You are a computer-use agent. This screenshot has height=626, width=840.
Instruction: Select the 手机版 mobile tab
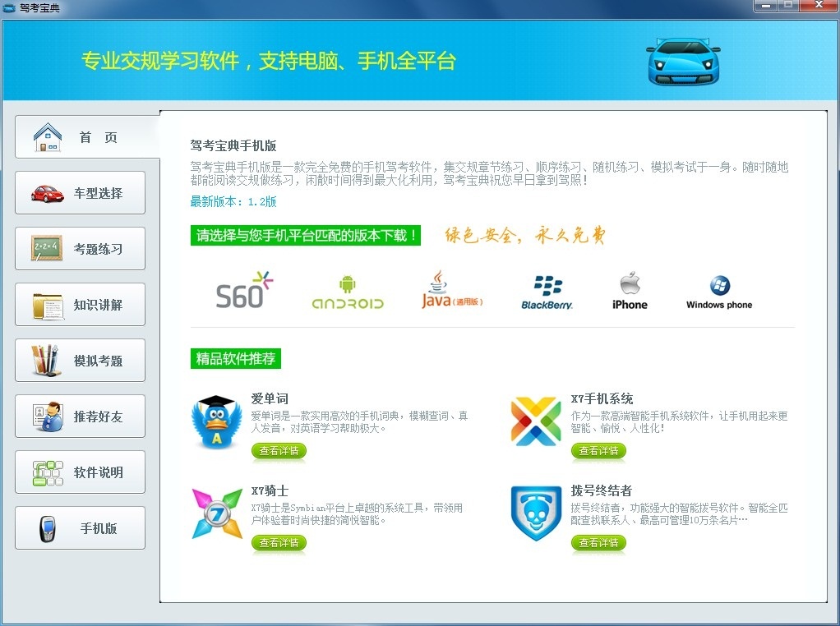click(x=81, y=528)
